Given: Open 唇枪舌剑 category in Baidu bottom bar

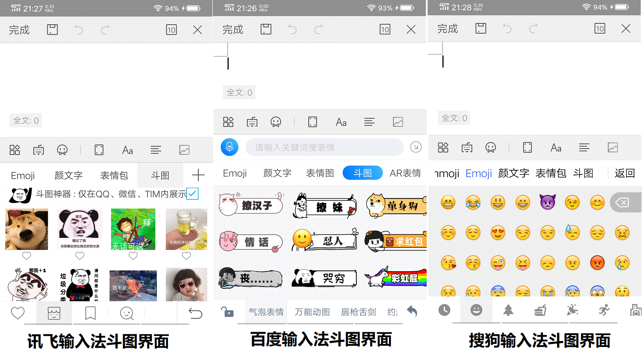Looking at the screenshot, I should pyautogui.click(x=359, y=312).
